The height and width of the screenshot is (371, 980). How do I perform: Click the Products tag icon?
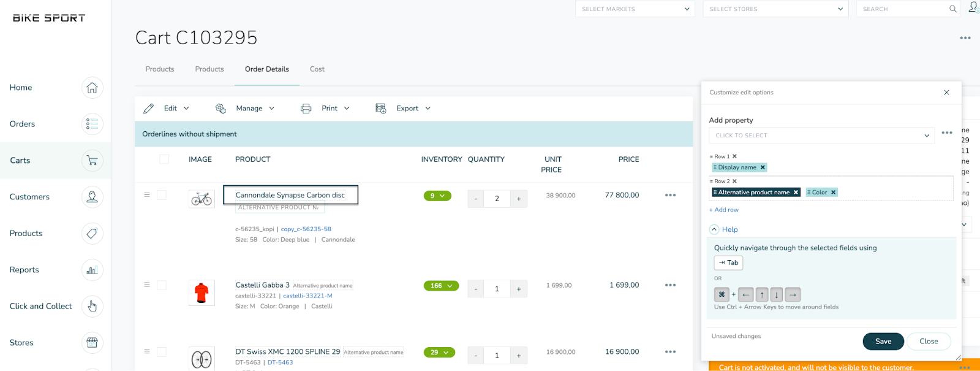(x=92, y=233)
